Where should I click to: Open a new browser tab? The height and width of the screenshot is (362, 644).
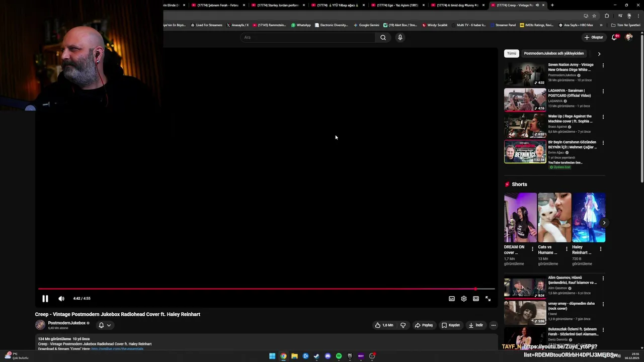pos(552,5)
